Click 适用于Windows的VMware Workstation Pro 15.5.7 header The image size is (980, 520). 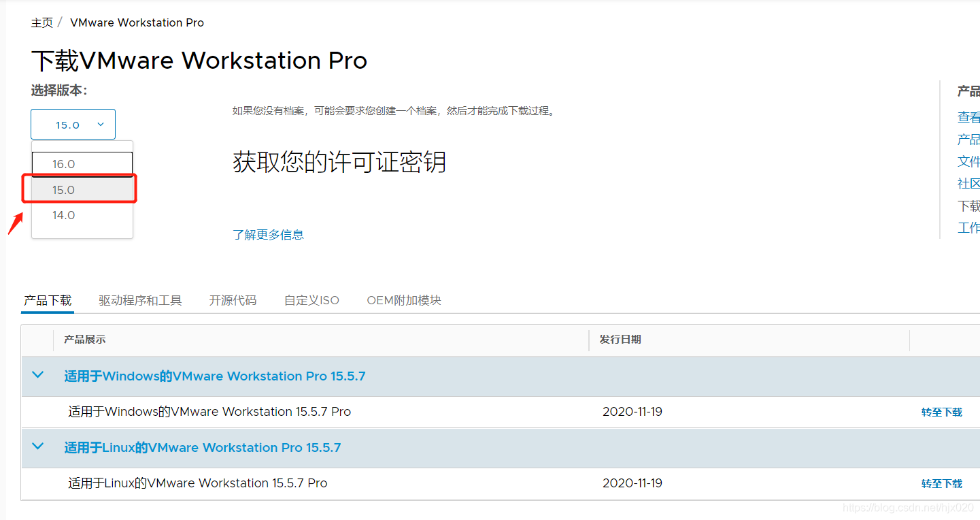click(215, 376)
